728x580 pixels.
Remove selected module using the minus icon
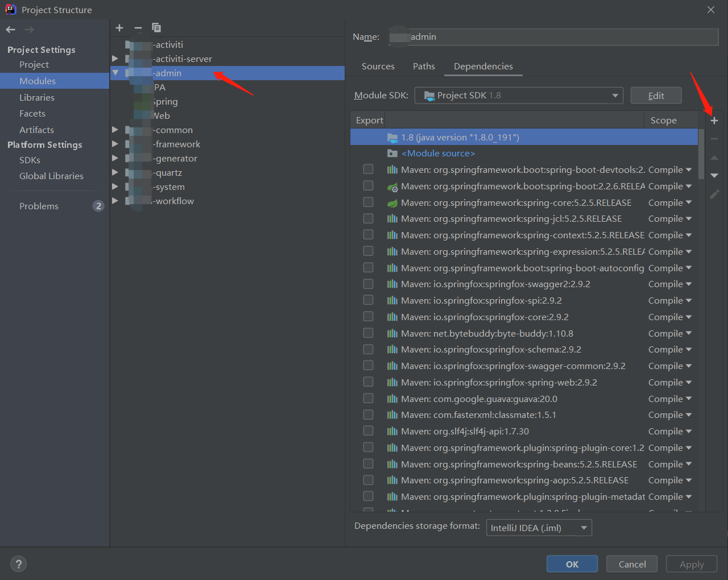point(137,27)
